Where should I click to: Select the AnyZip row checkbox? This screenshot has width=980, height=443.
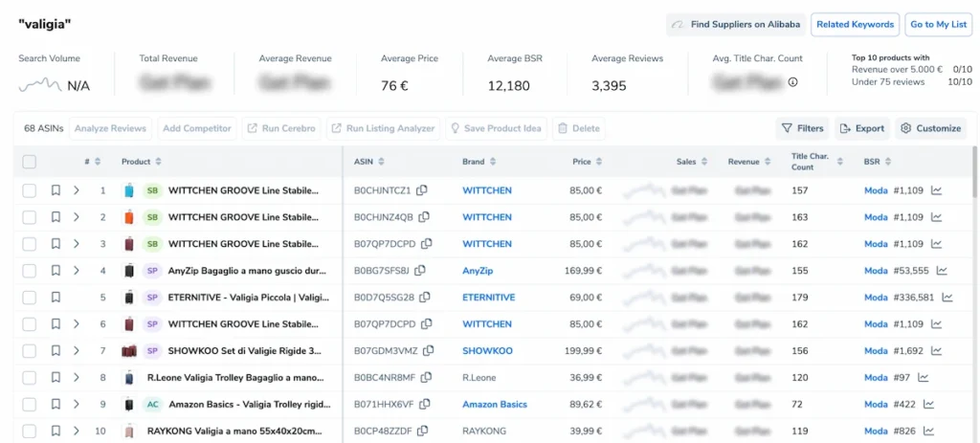[x=30, y=271]
